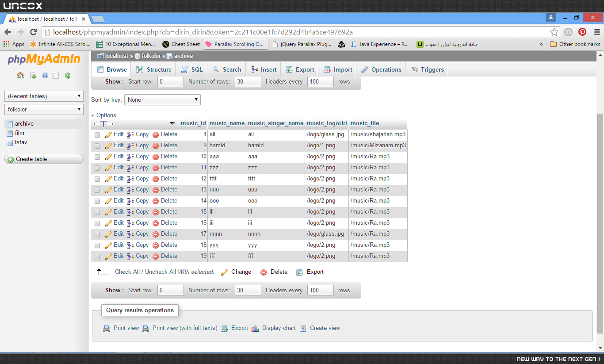Click the Apps bookmarks shortcut
The height and width of the screenshot is (364, 604).
point(14,44)
